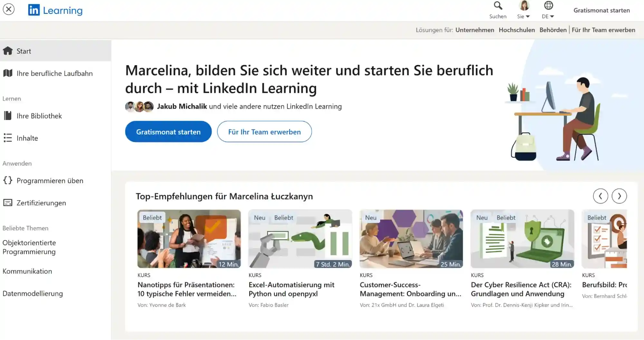Click the certificate icon beside Zertifizierungen
The height and width of the screenshot is (340, 644).
tap(8, 203)
